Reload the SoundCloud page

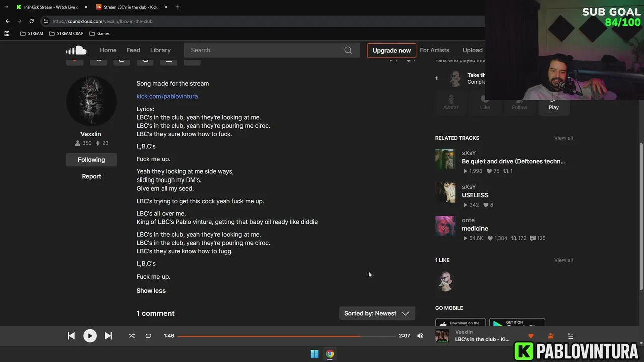point(31,21)
